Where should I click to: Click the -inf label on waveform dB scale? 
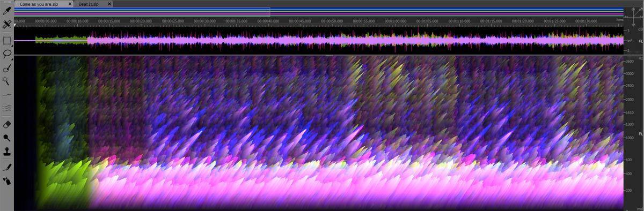630,41
